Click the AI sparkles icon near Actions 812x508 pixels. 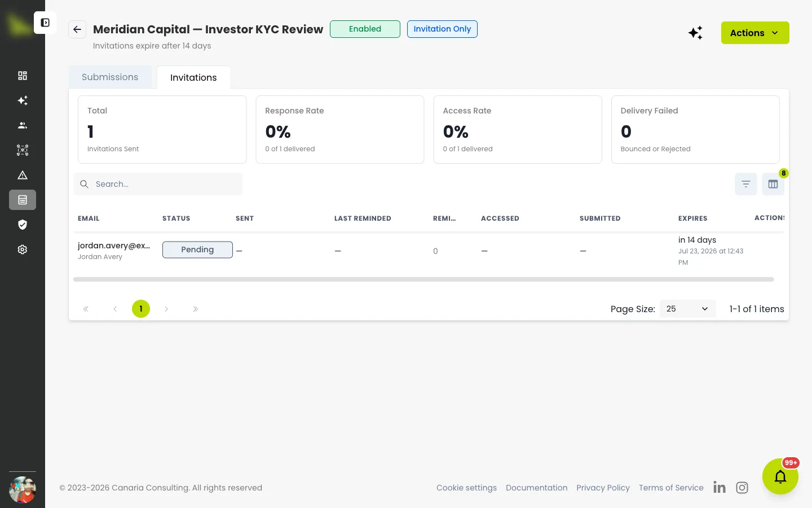pos(695,33)
